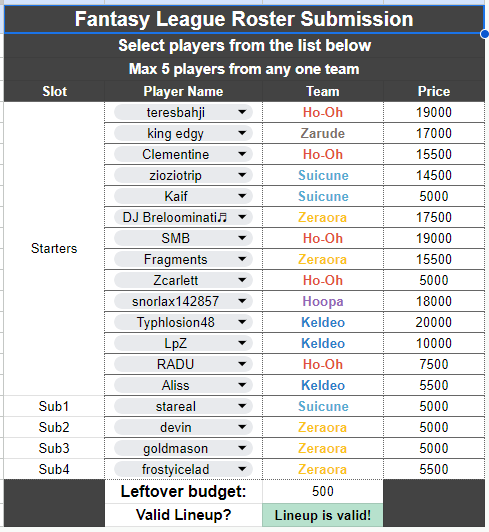Open the teresbahji player dropdown
Screen dimensions: 489x532
click(x=183, y=112)
